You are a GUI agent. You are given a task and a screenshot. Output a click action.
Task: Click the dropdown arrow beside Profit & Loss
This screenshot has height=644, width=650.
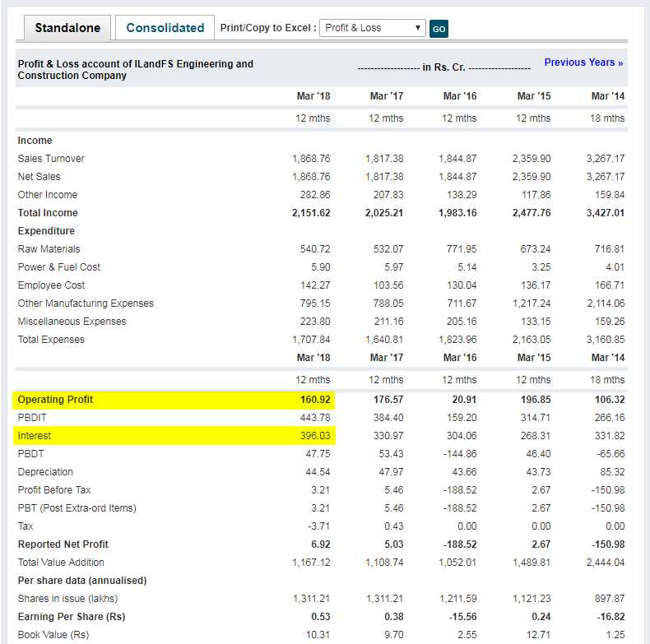tap(418, 28)
